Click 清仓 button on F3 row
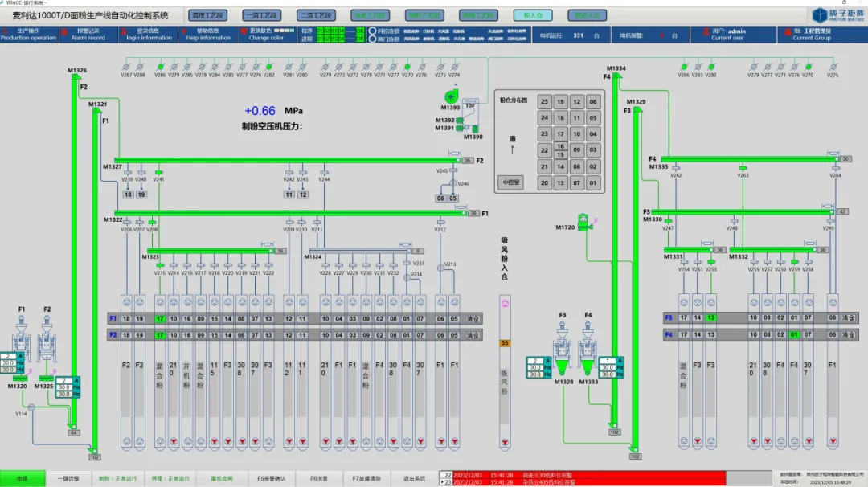868x487 pixels. 848,317
